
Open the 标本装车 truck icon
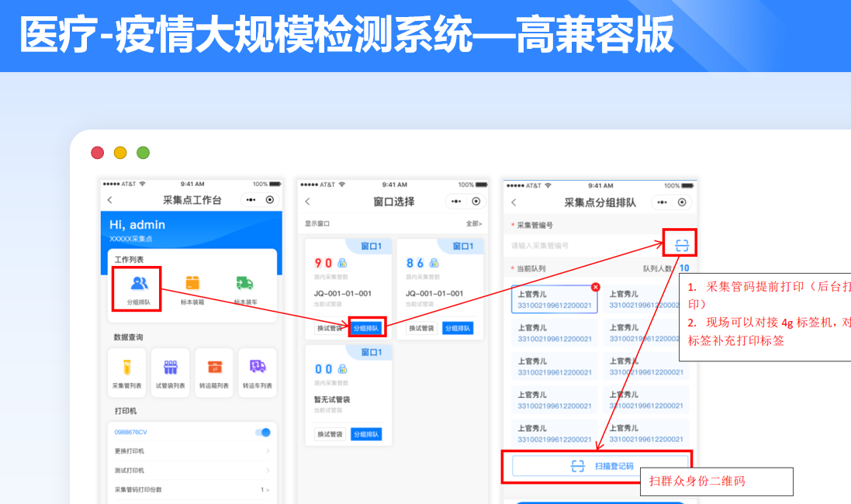[x=245, y=283]
